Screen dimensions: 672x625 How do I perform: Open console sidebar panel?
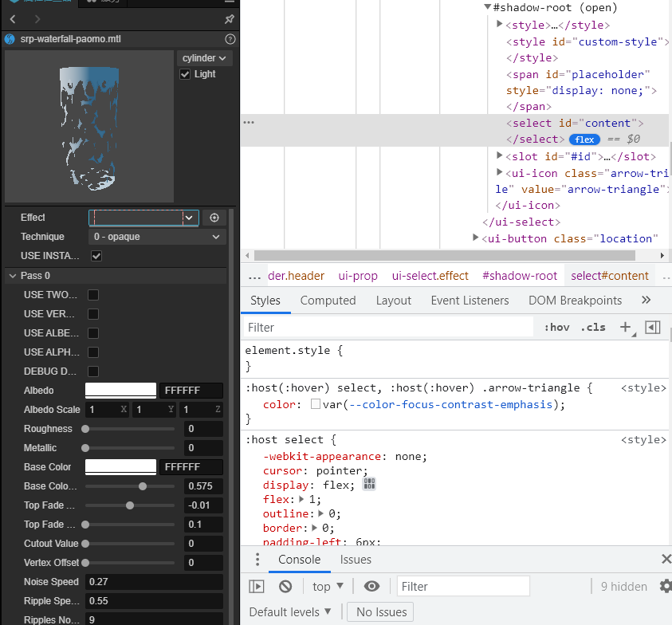point(257,587)
